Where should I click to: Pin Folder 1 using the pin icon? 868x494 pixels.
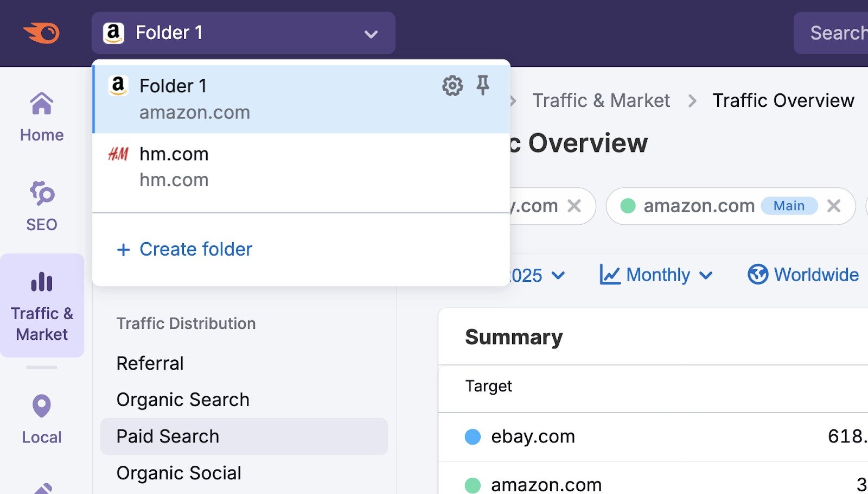[x=483, y=85]
